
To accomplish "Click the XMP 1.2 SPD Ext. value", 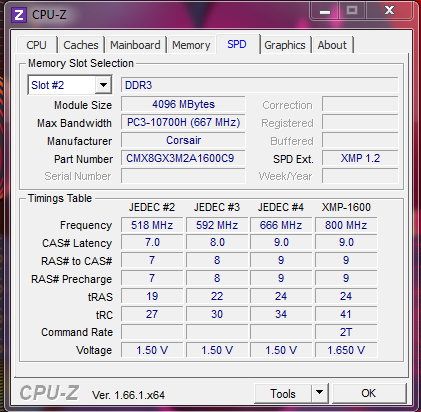I will 360,158.
